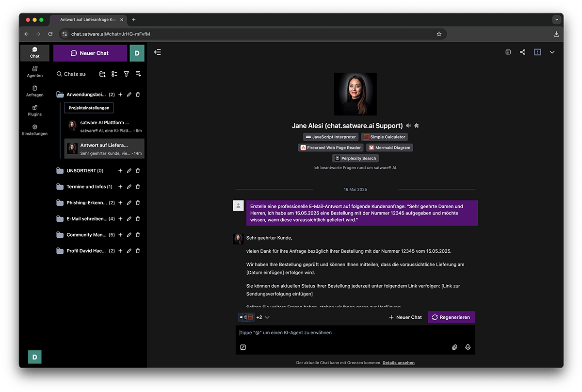
Task: Add a chat to E-Mail schreiben... folder
Action: point(120,219)
